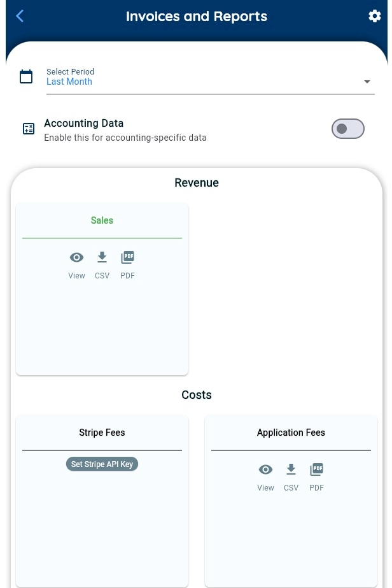The width and height of the screenshot is (392, 588).
Task: Click the Costs section heading
Action: click(196, 395)
